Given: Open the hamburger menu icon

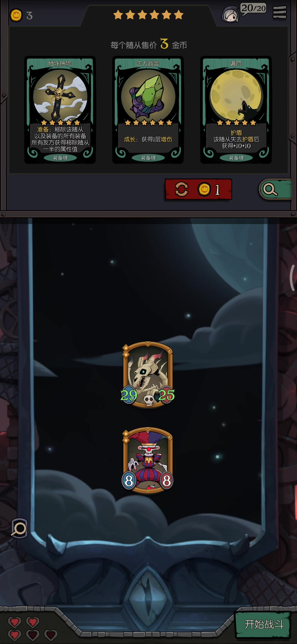Looking at the screenshot, I should 280,13.
